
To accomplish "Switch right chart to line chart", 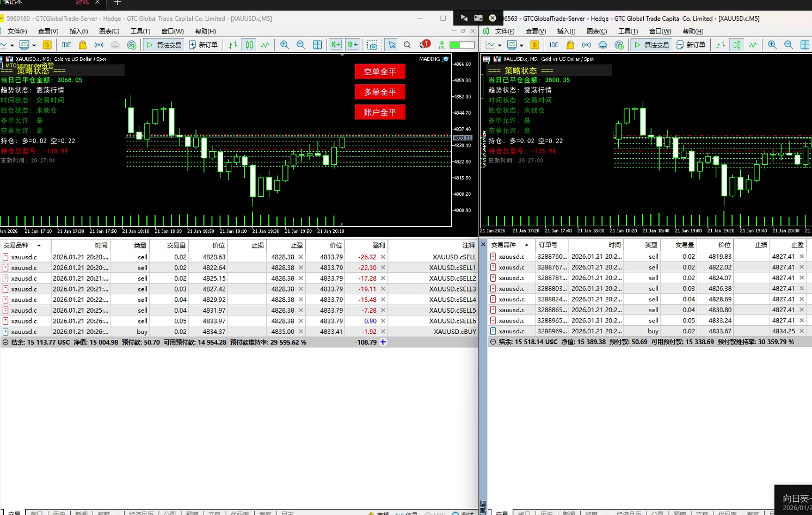I will (753, 45).
